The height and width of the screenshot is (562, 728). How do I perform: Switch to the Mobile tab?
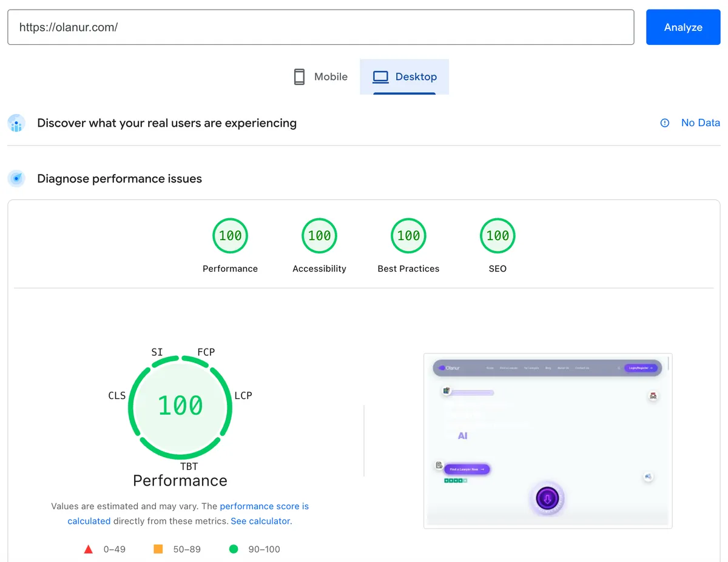pyautogui.click(x=320, y=77)
